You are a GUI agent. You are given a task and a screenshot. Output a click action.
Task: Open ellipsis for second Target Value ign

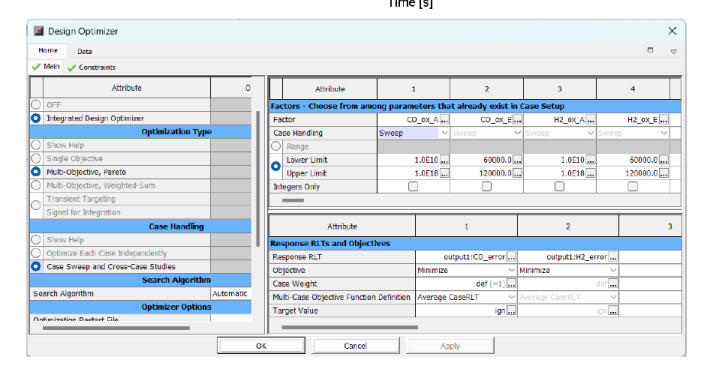pos(612,311)
